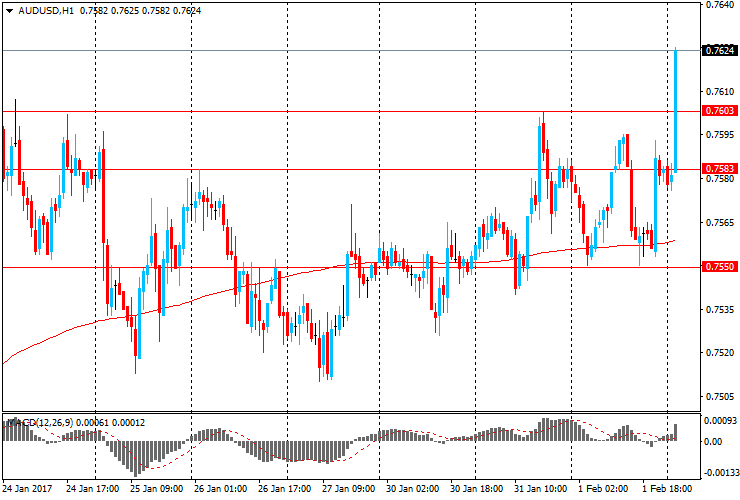
Task: Click the 0.7520 value on price scale
Action: 720,353
